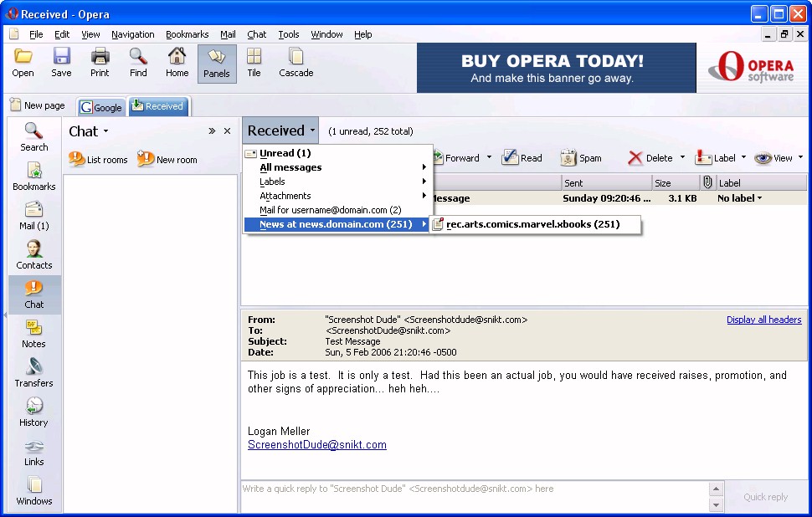The height and width of the screenshot is (517, 812).
Task: Click the New page button
Action: point(38,105)
